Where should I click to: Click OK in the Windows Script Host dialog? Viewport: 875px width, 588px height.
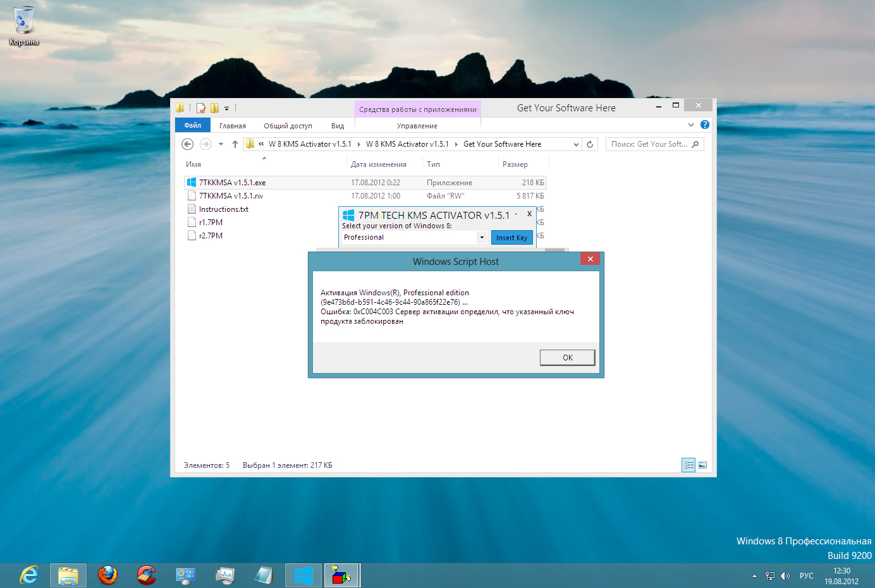click(x=567, y=358)
